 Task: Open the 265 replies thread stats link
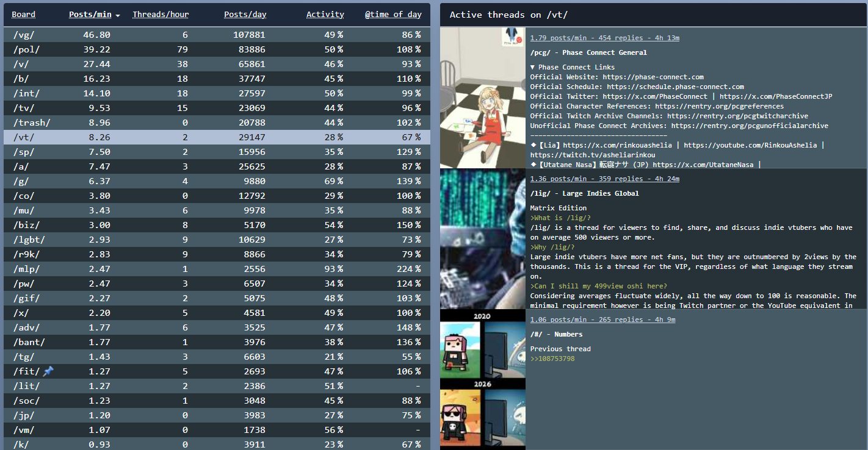point(603,320)
